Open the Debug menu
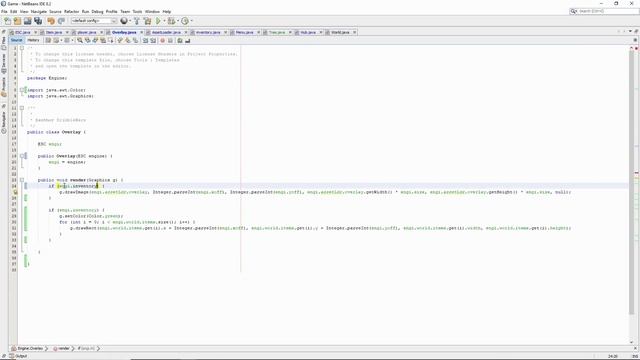640x360 pixels. [97, 11]
